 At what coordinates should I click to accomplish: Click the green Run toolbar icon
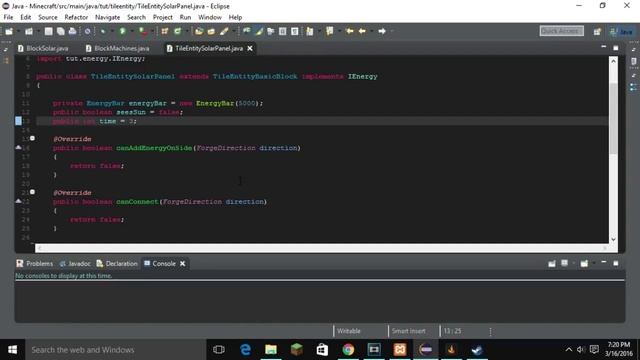(x=122, y=31)
